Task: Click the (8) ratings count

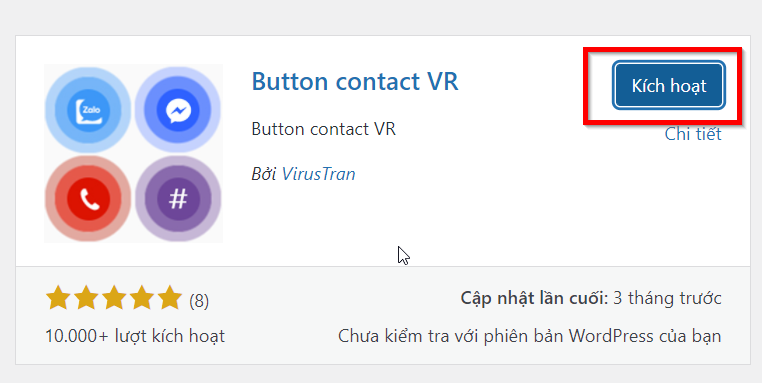Action: click(199, 301)
